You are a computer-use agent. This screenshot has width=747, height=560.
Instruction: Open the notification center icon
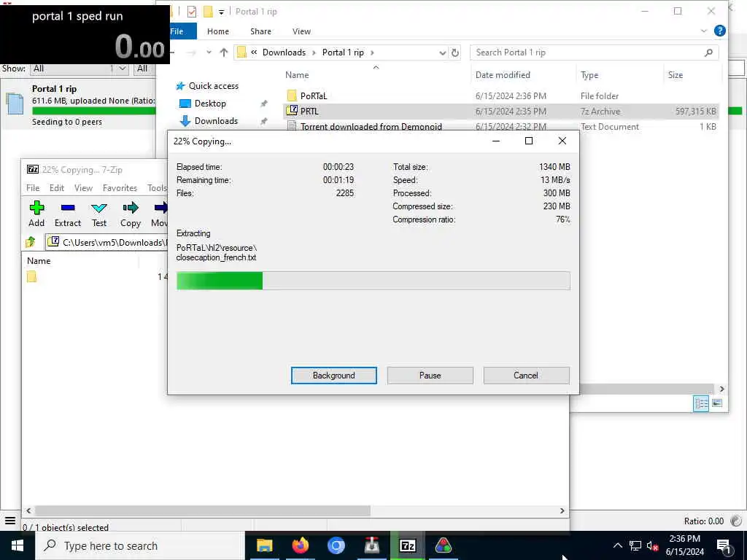click(x=724, y=545)
